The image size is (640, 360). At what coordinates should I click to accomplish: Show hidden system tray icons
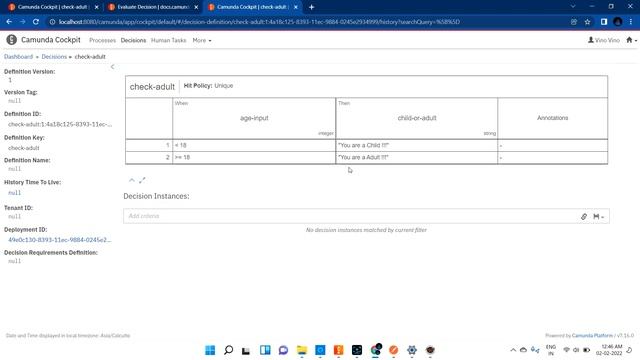513,350
